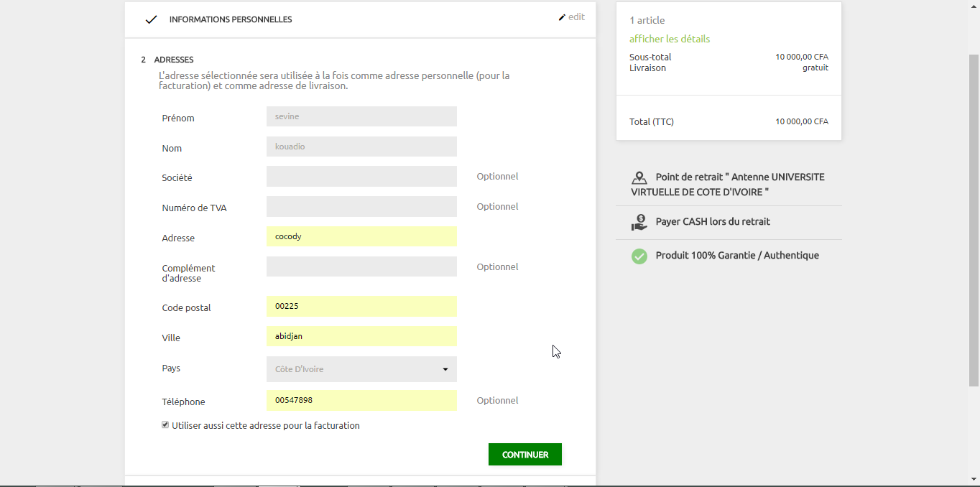Click the green guarantee checkmark icon
This screenshot has height=487, width=980.
tap(639, 256)
